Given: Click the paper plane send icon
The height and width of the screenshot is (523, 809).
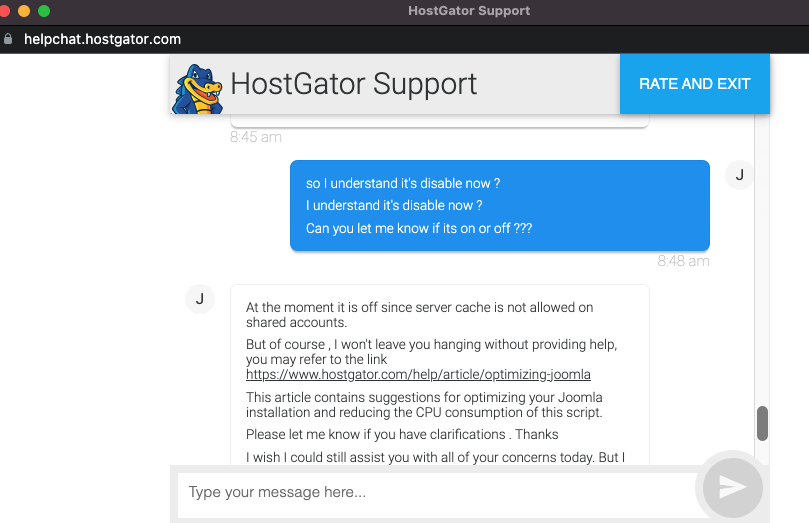Looking at the screenshot, I should point(733,487).
